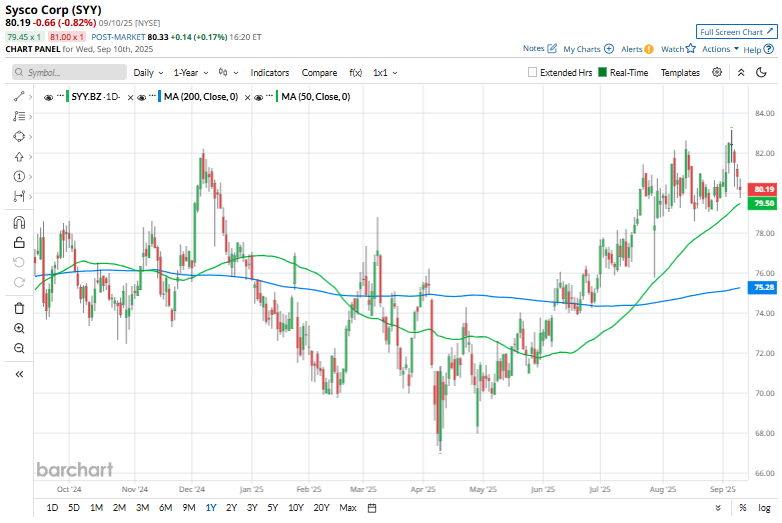Viewport: 782px width, 523px height.
Task: Add SYY to Watch list star
Action: 691,48
